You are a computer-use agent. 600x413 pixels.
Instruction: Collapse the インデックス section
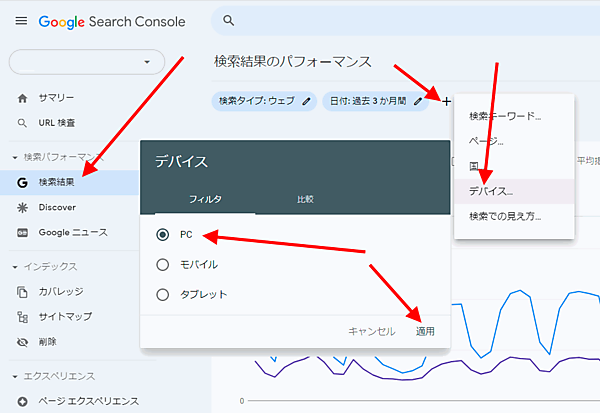click(14, 267)
